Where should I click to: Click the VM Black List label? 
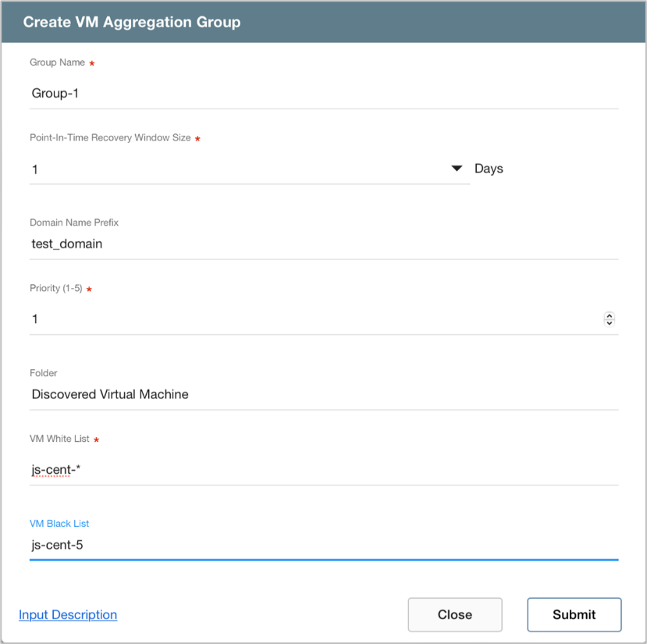point(59,523)
